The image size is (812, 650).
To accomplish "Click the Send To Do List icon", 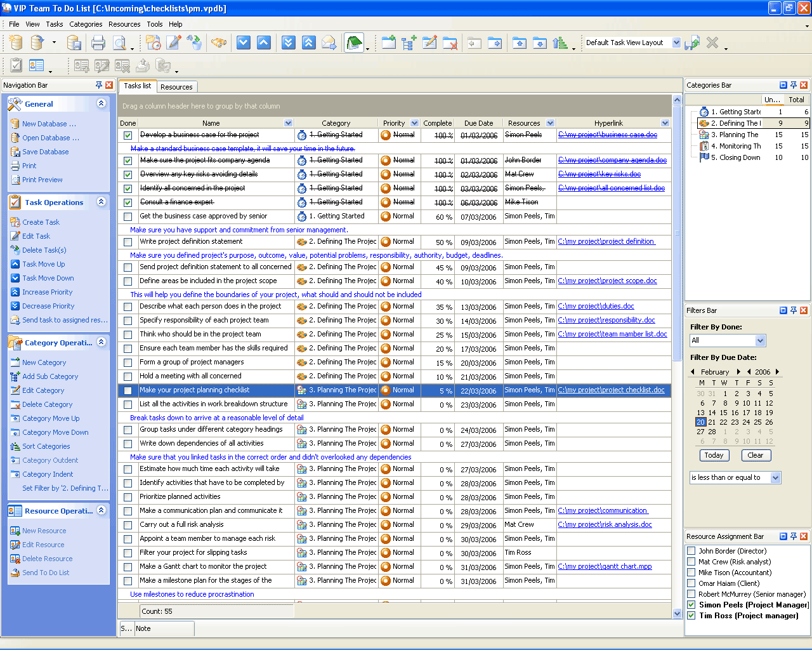I will [x=15, y=573].
